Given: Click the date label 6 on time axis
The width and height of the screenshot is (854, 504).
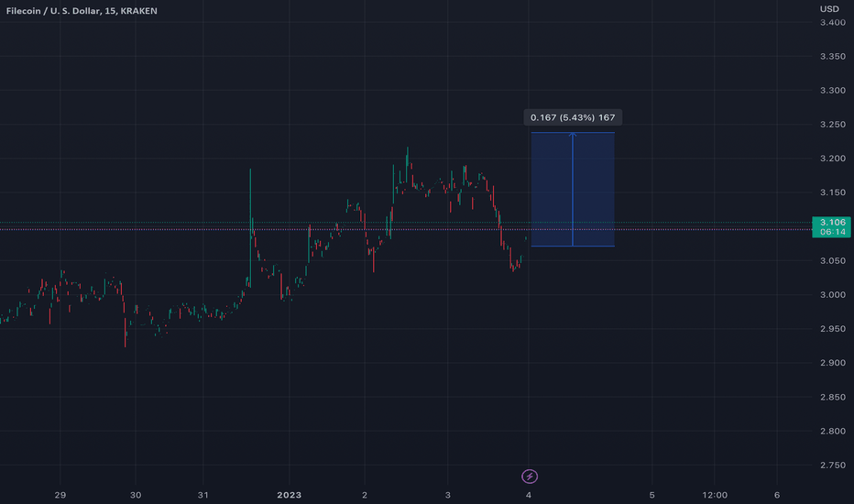Looking at the screenshot, I should click(777, 495).
